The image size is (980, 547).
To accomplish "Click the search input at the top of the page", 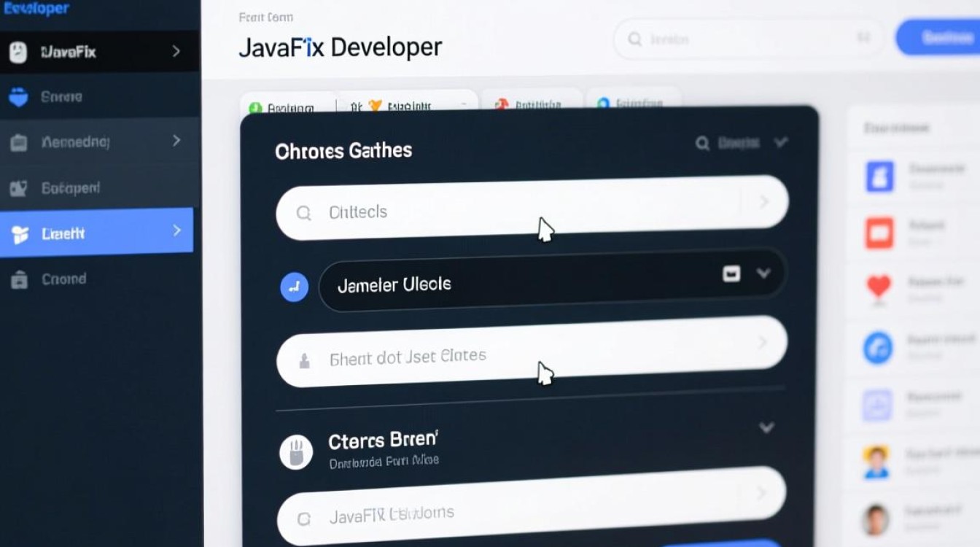I will click(744, 39).
